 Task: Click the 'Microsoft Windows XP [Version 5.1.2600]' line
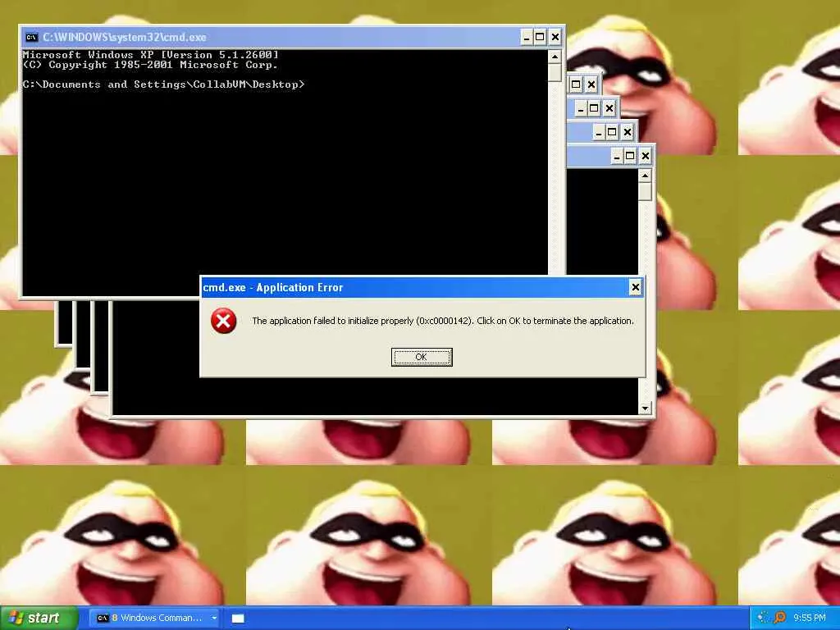point(151,55)
